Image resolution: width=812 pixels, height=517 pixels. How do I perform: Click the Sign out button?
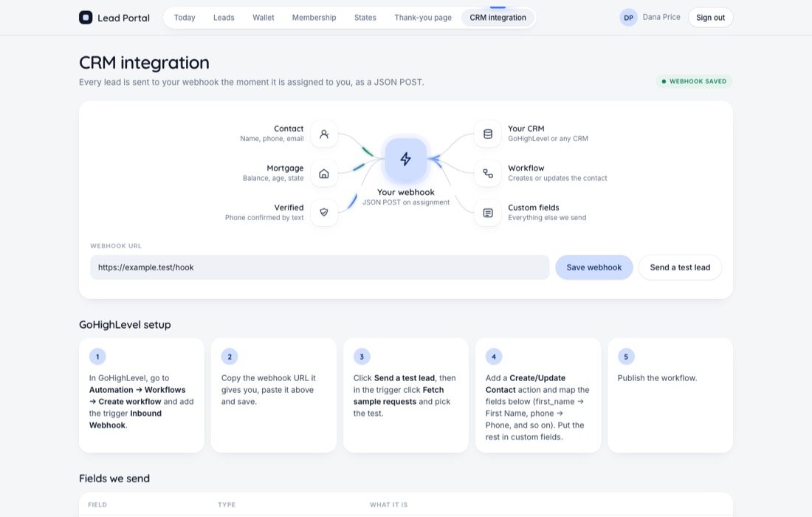710,18
